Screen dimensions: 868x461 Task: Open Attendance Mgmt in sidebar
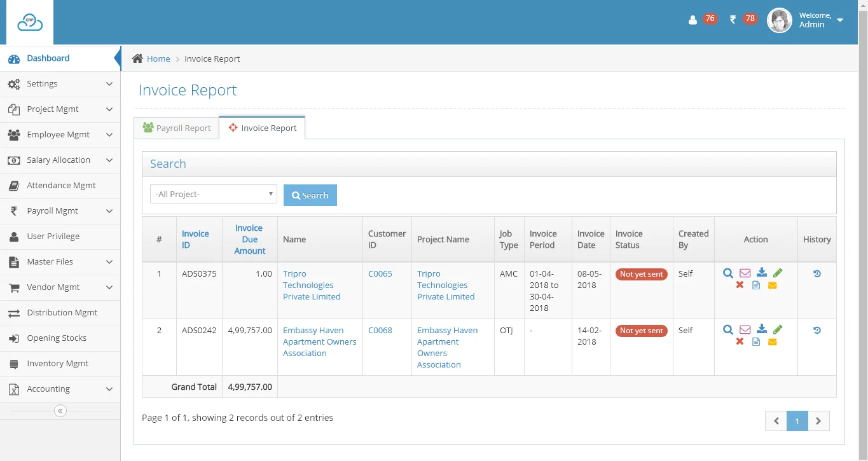pyautogui.click(x=60, y=186)
